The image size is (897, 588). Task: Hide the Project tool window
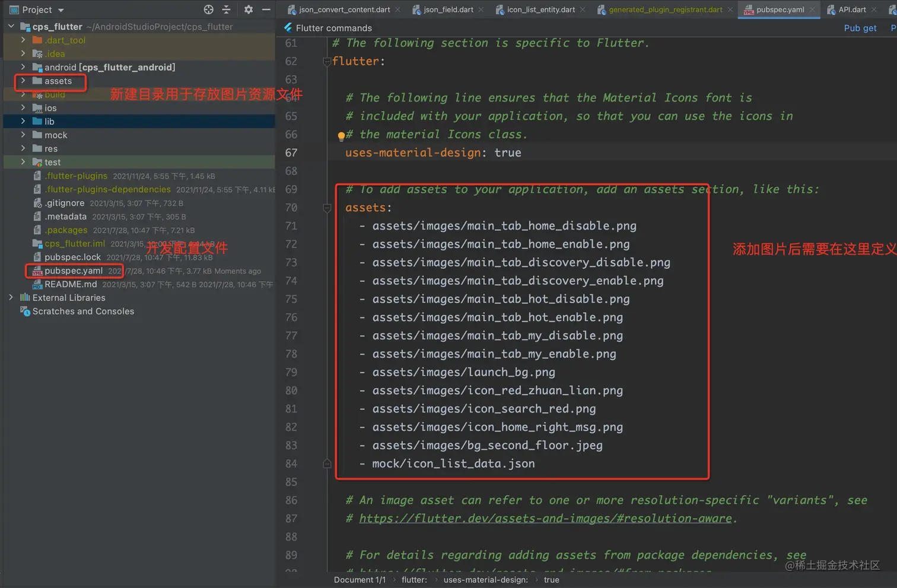tap(266, 9)
